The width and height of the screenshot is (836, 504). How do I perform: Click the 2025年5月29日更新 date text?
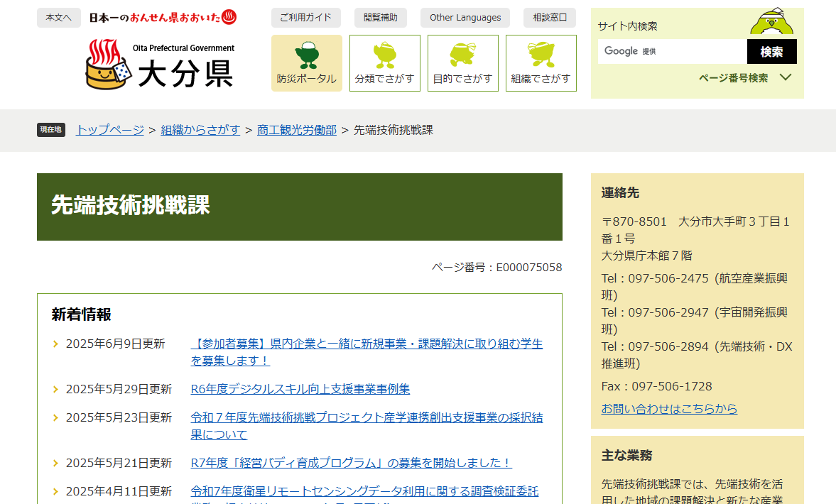tap(119, 390)
